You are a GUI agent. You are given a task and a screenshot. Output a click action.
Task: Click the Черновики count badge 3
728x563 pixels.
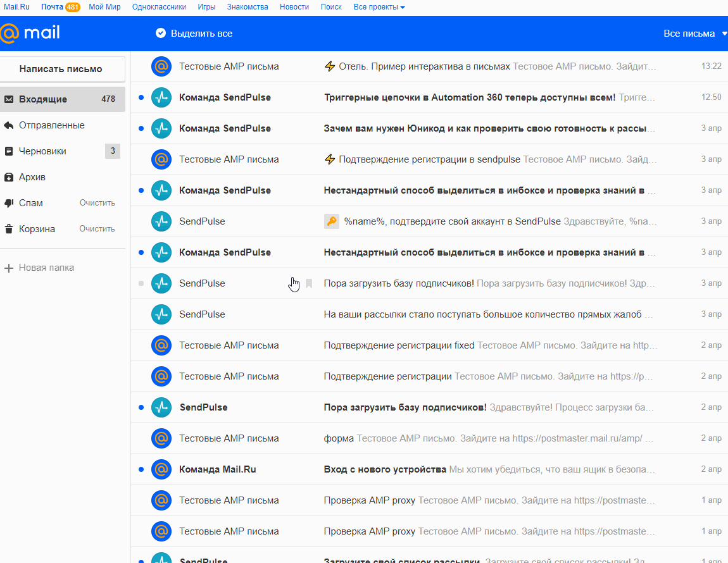click(x=112, y=151)
